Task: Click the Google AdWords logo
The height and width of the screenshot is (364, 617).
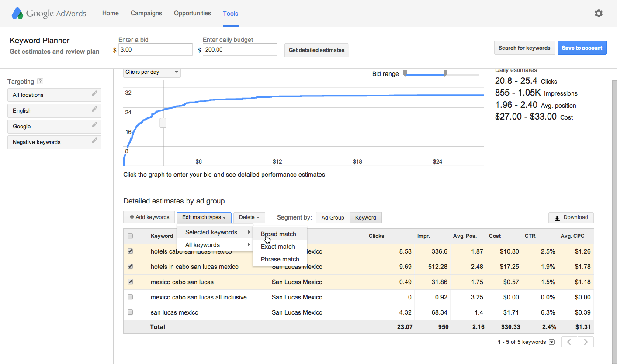Action: point(49,14)
